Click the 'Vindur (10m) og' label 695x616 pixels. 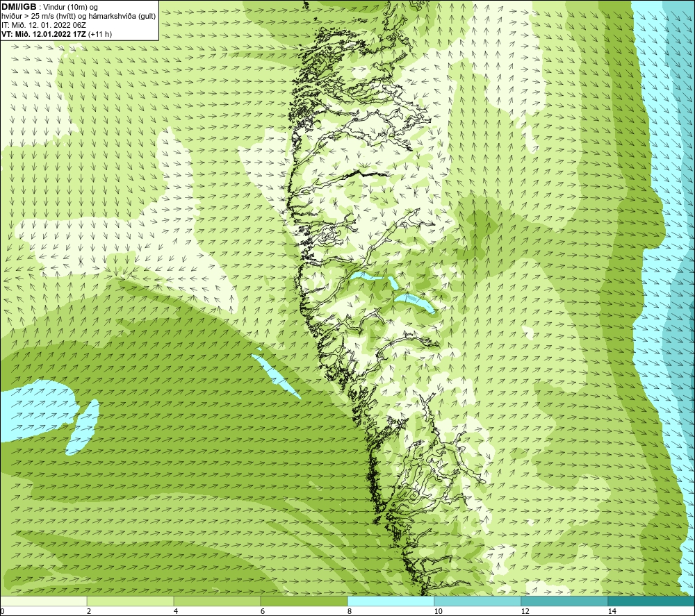(x=70, y=7)
